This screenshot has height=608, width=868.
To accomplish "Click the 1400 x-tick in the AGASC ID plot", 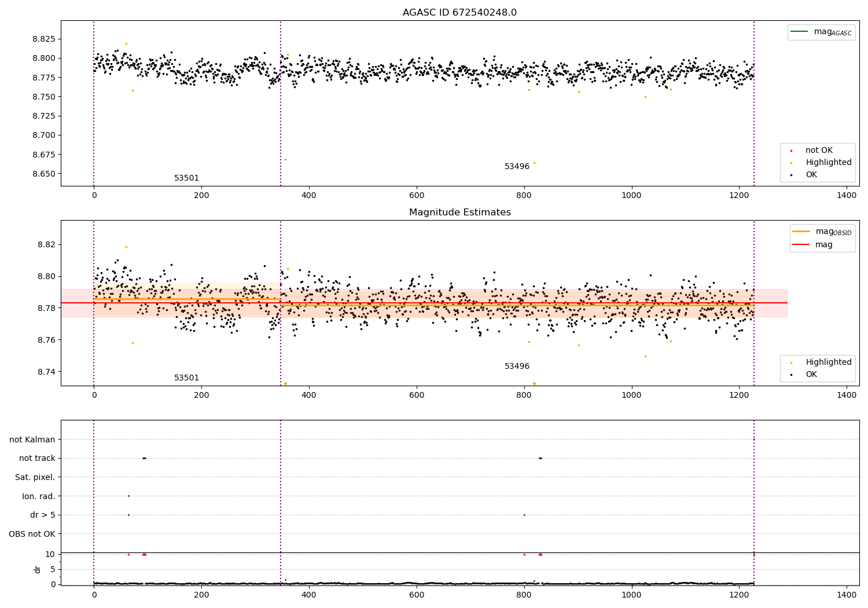I will click(x=847, y=196).
